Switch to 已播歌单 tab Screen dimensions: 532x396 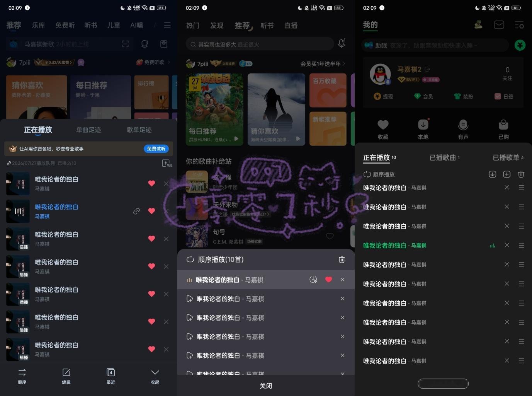point(508,157)
